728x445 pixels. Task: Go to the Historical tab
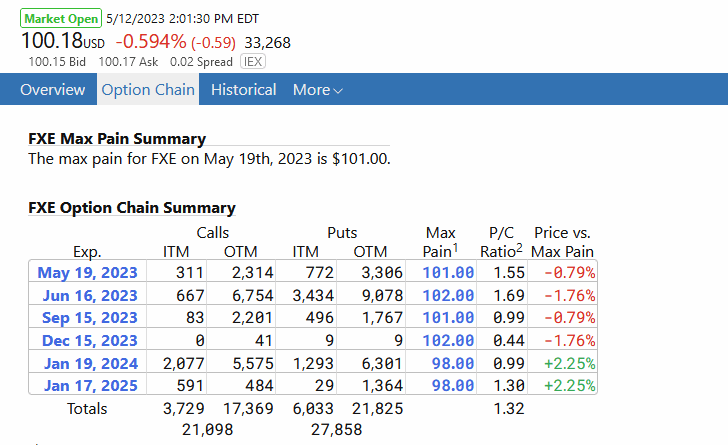click(x=244, y=90)
